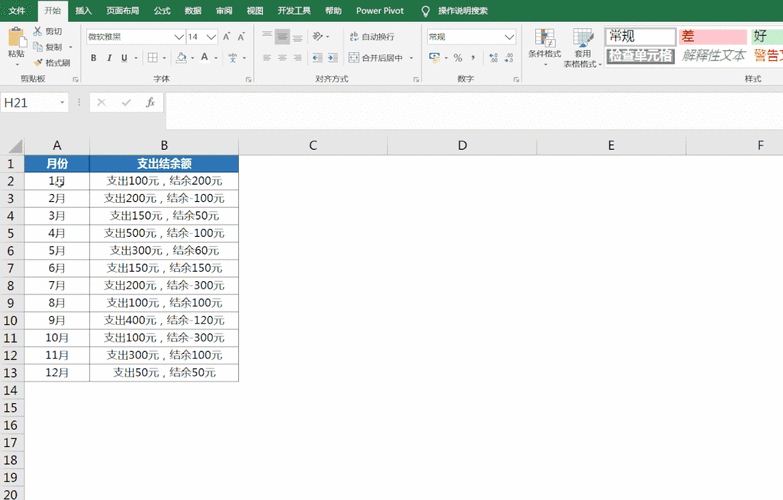Select the 12月 cell
This screenshot has height=500, width=783.
click(x=57, y=373)
